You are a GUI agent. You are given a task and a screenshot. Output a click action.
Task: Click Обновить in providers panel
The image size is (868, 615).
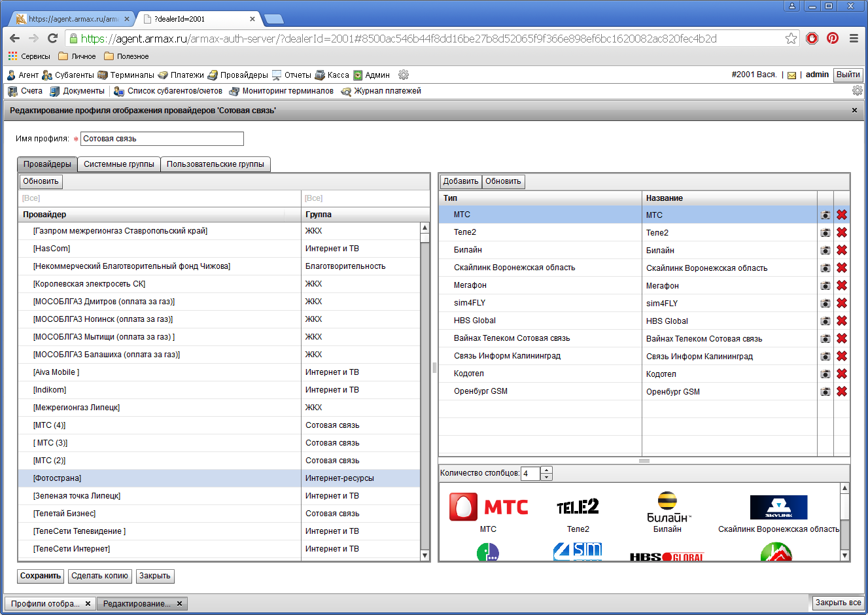point(41,181)
